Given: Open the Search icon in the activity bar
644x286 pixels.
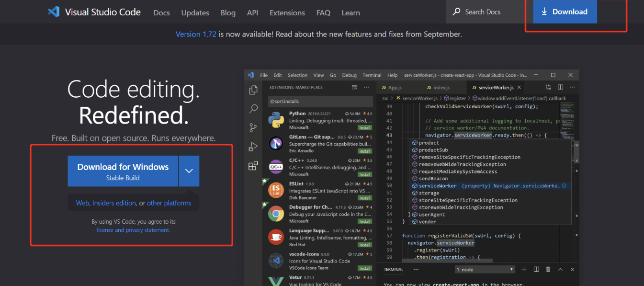Looking at the screenshot, I should [x=253, y=109].
